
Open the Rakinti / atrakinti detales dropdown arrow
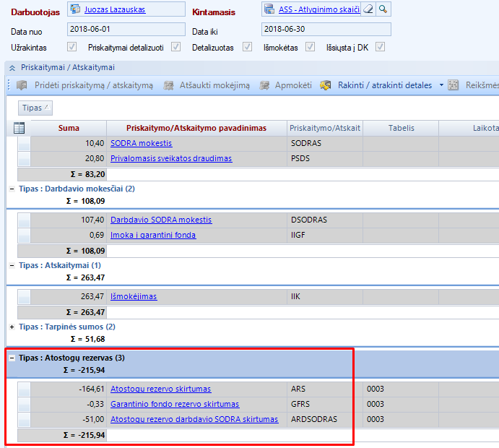pos(441,85)
